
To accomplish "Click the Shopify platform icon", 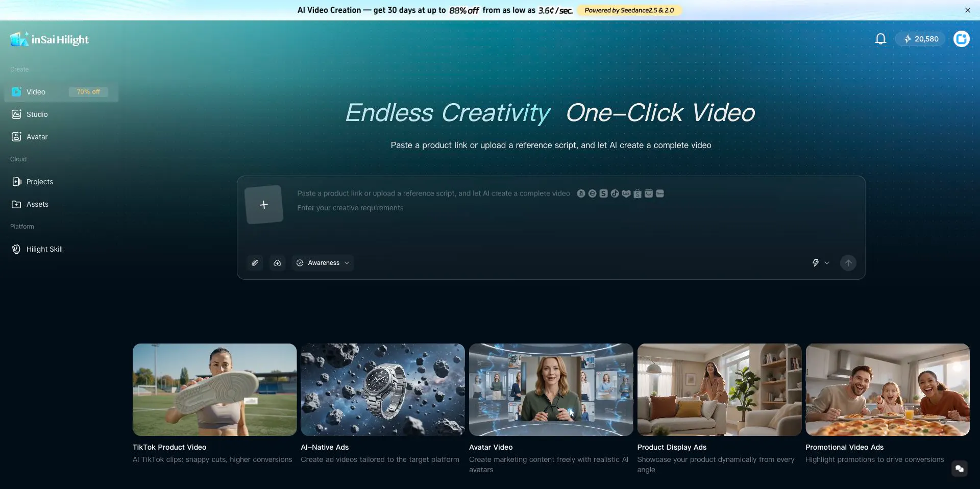I will click(x=603, y=193).
